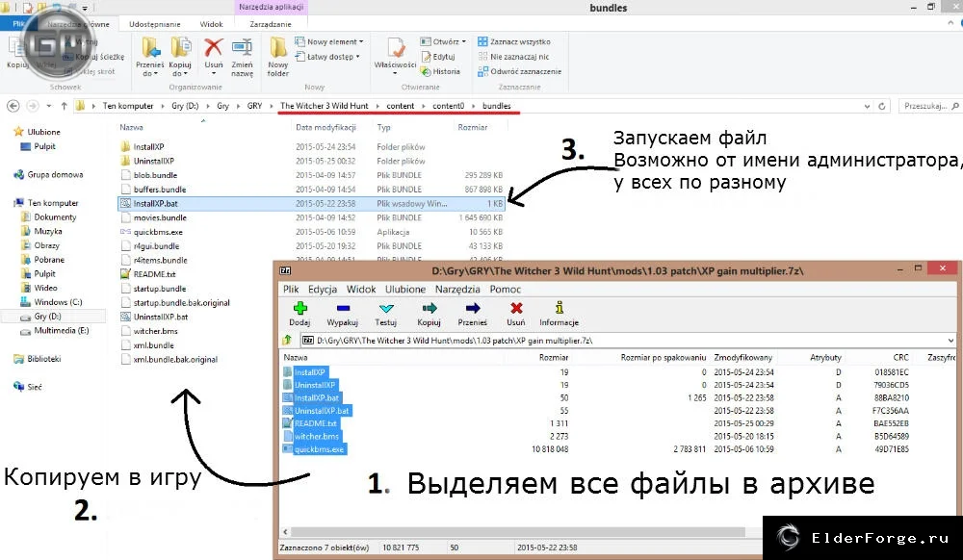This screenshot has height=560, width=963.
Task: Select startup.bundle.bak.original in Explorer list
Action: 181,302
